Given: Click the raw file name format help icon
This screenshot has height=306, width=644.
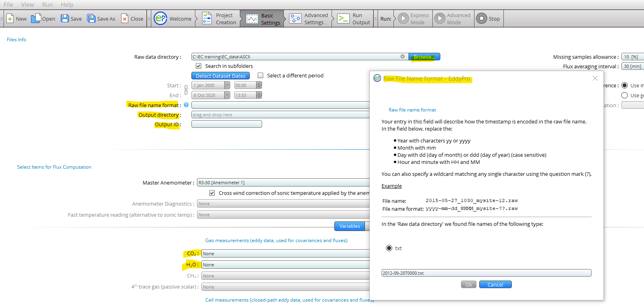Looking at the screenshot, I should click(186, 105).
